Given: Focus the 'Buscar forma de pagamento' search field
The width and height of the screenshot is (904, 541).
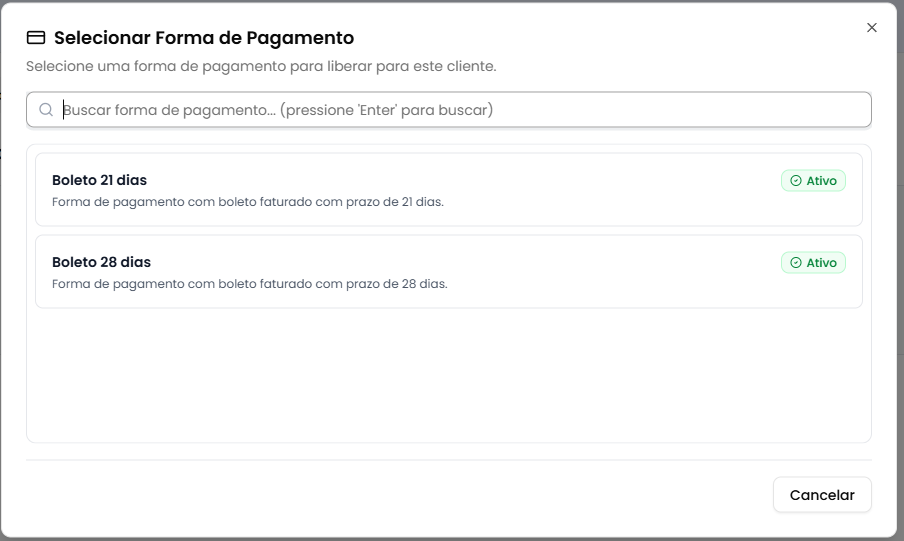Looking at the screenshot, I should [x=450, y=110].
